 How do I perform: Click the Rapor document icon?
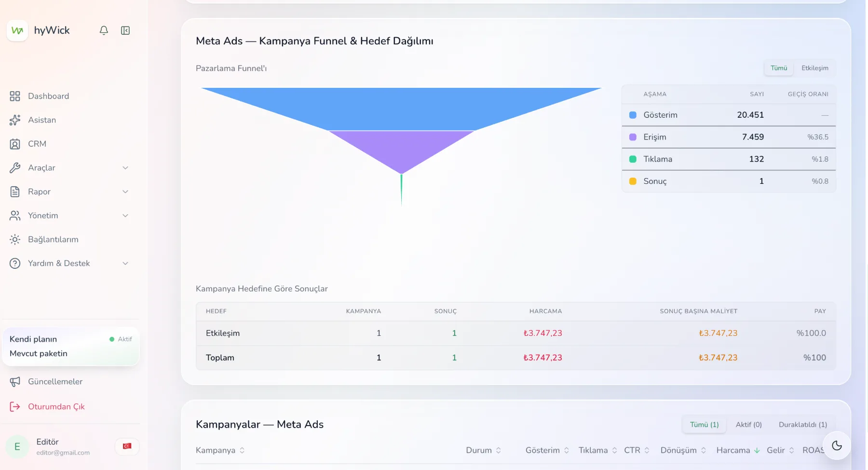coord(15,192)
